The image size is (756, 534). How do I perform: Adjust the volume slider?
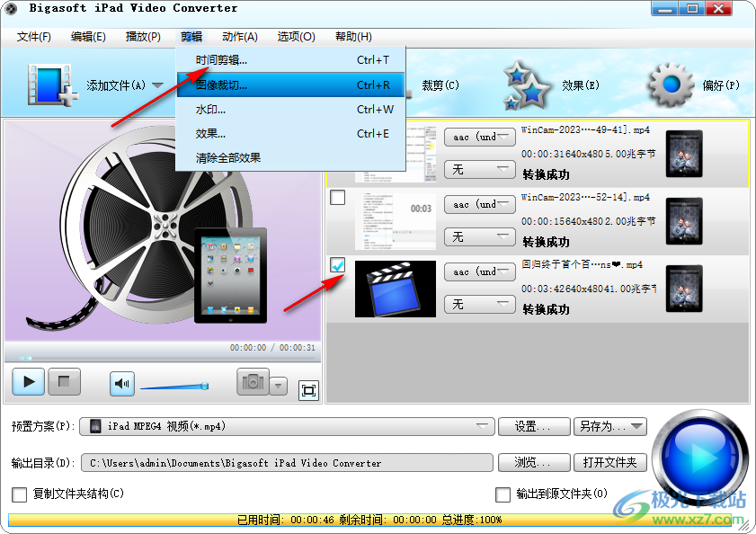click(174, 387)
